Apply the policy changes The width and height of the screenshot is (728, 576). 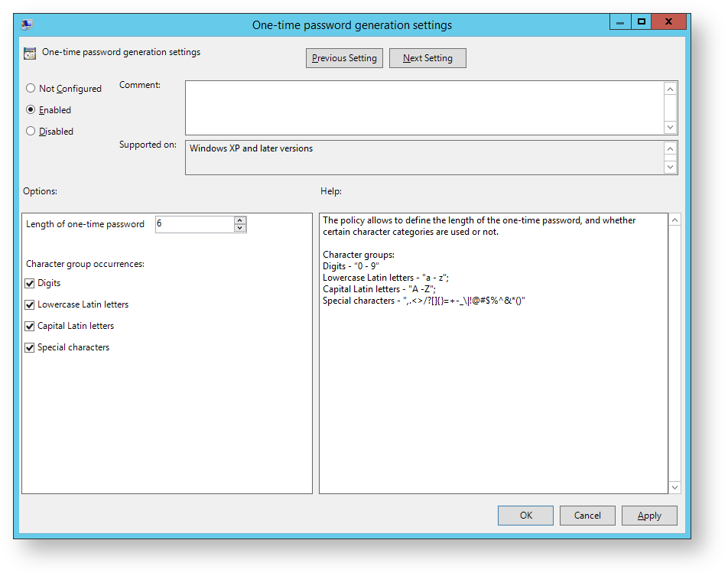click(649, 516)
